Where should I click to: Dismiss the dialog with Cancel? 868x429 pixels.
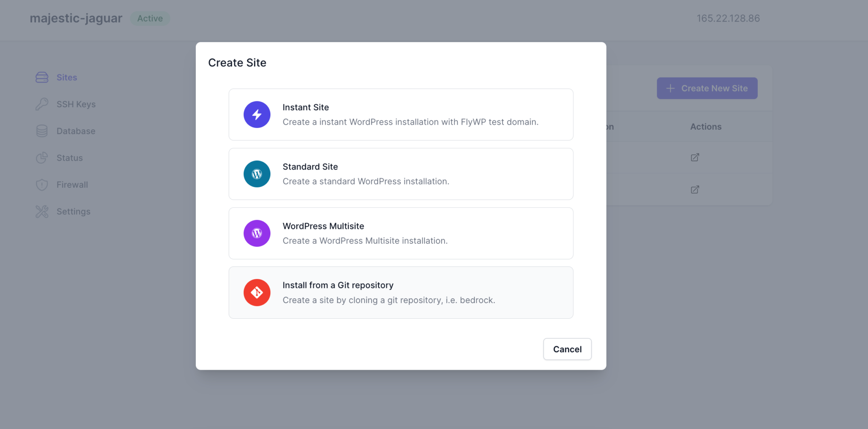(567, 349)
